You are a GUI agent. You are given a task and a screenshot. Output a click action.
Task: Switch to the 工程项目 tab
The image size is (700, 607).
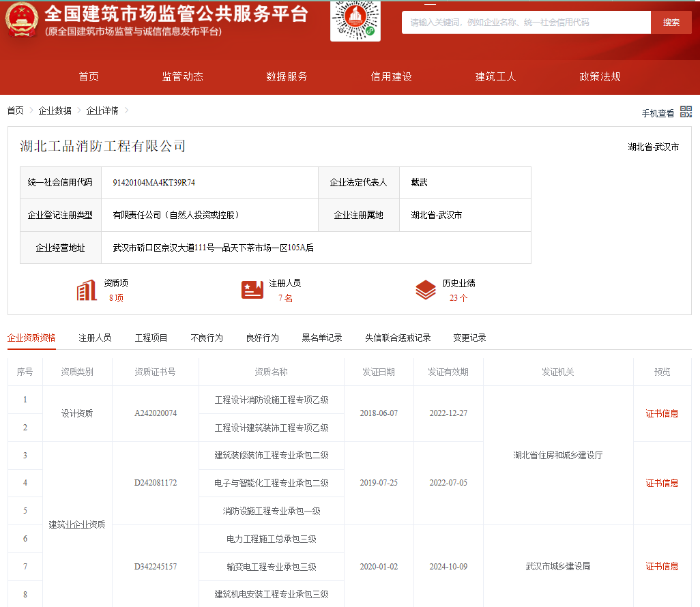point(151,338)
